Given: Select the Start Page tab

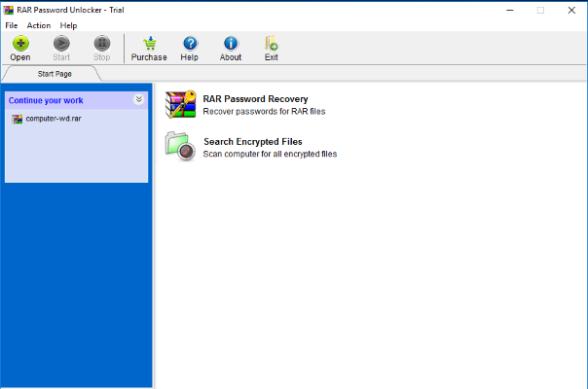Looking at the screenshot, I should click(55, 74).
